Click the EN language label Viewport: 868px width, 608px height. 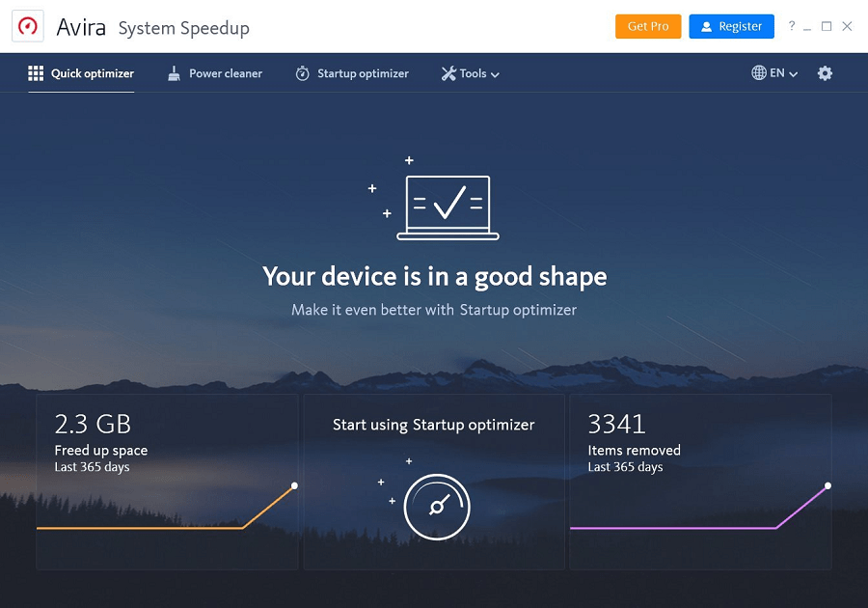point(776,72)
